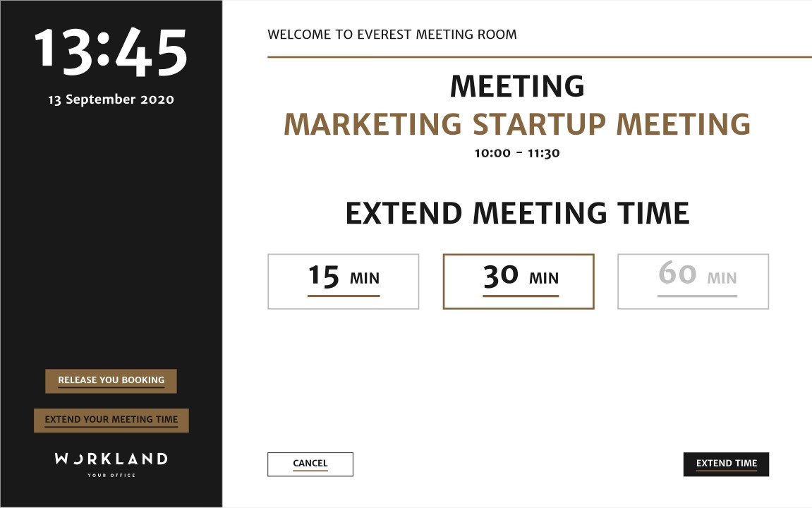The width and height of the screenshot is (812, 508).
Task: Click the meeting time 10:00 - 11:30
Action: click(x=517, y=152)
